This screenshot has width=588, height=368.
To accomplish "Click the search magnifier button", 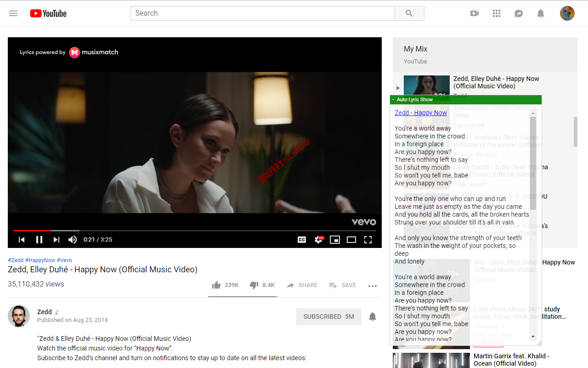I will click(409, 13).
